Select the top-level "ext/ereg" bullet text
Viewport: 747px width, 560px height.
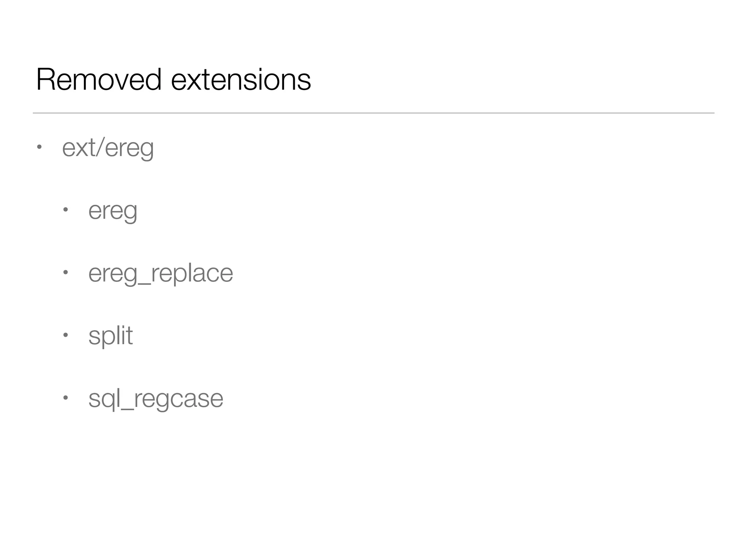108,148
